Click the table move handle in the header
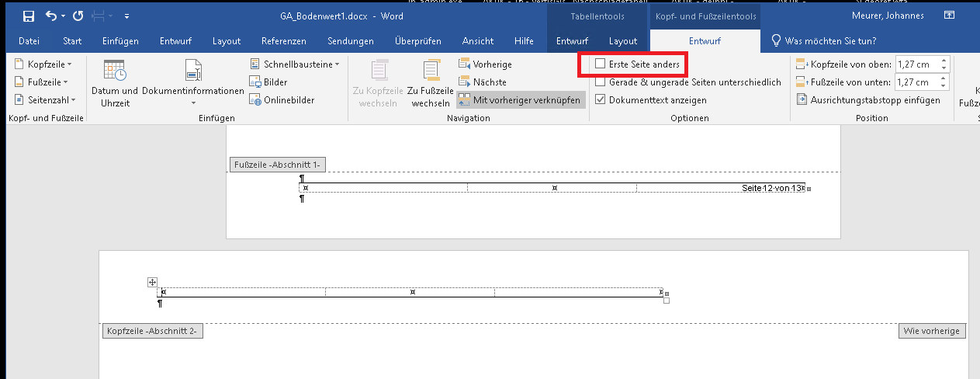 153,282
